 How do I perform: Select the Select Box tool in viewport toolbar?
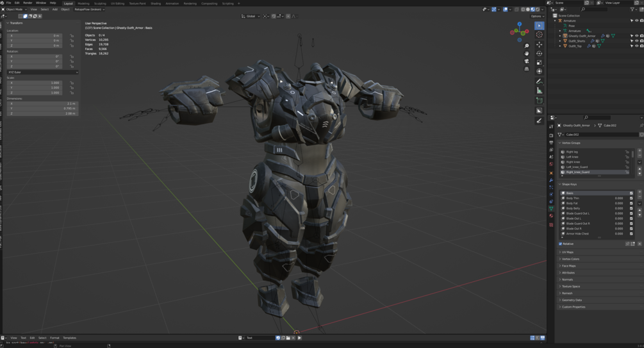coord(540,26)
